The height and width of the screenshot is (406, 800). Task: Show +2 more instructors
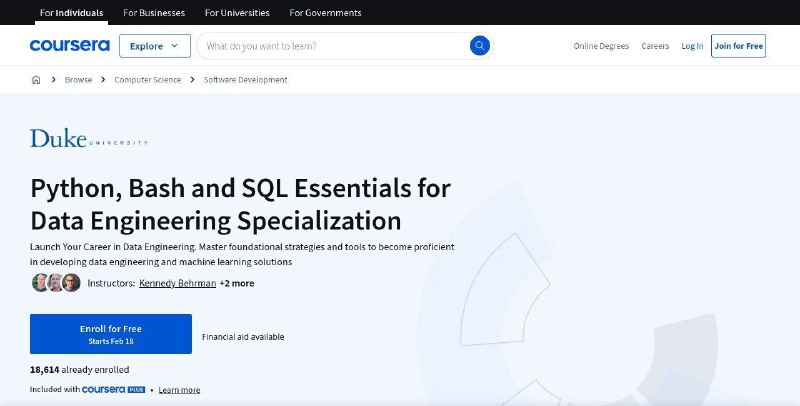tap(237, 284)
